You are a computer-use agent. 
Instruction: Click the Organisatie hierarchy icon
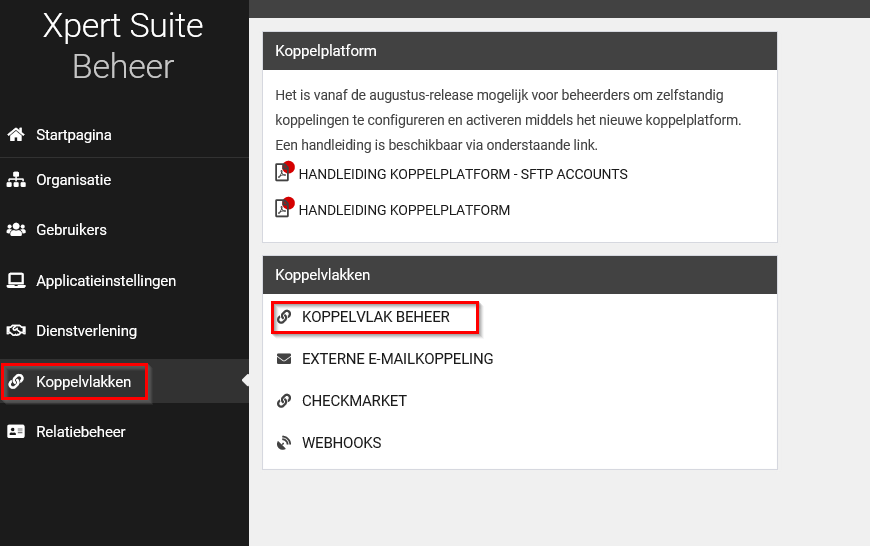pos(16,181)
